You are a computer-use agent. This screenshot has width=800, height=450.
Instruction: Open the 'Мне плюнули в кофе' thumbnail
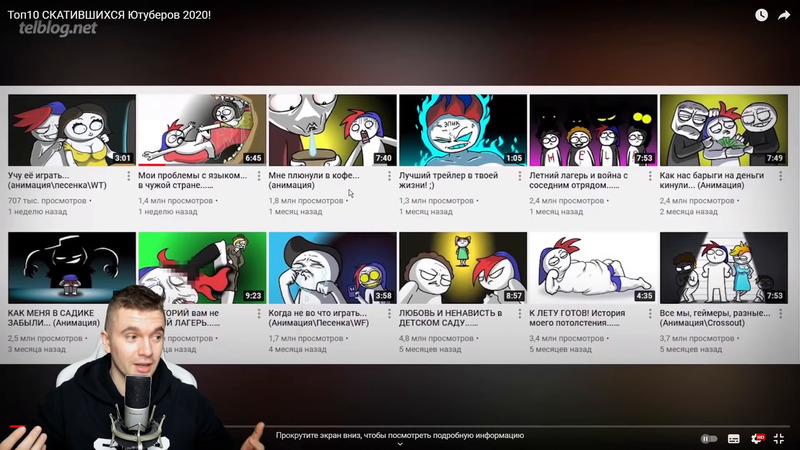click(332, 130)
